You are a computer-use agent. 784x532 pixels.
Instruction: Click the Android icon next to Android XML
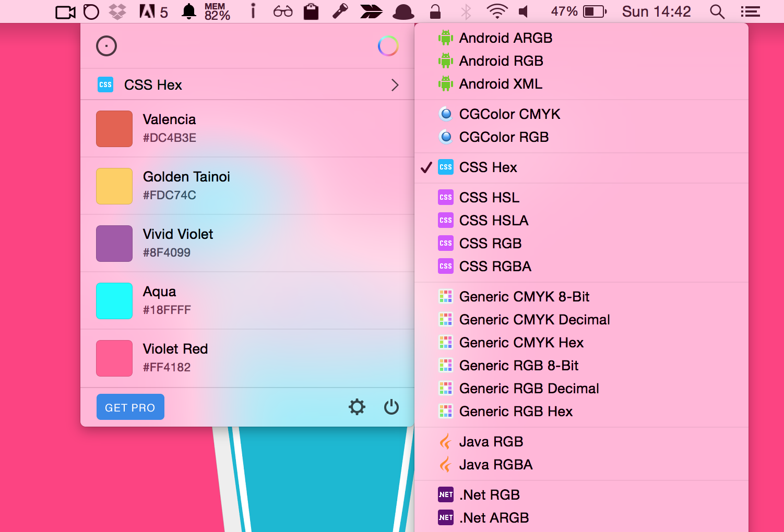coord(446,83)
